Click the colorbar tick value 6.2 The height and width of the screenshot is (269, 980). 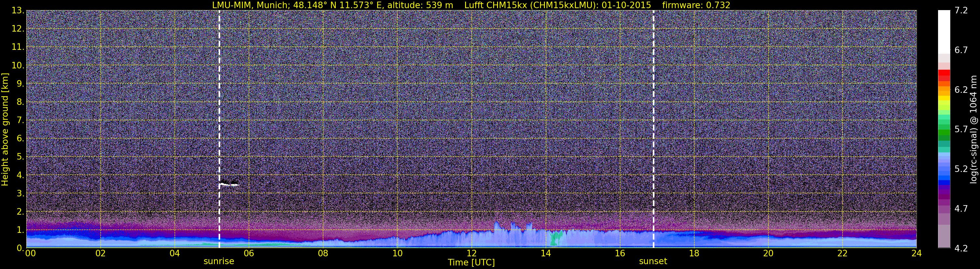pyautogui.click(x=961, y=90)
